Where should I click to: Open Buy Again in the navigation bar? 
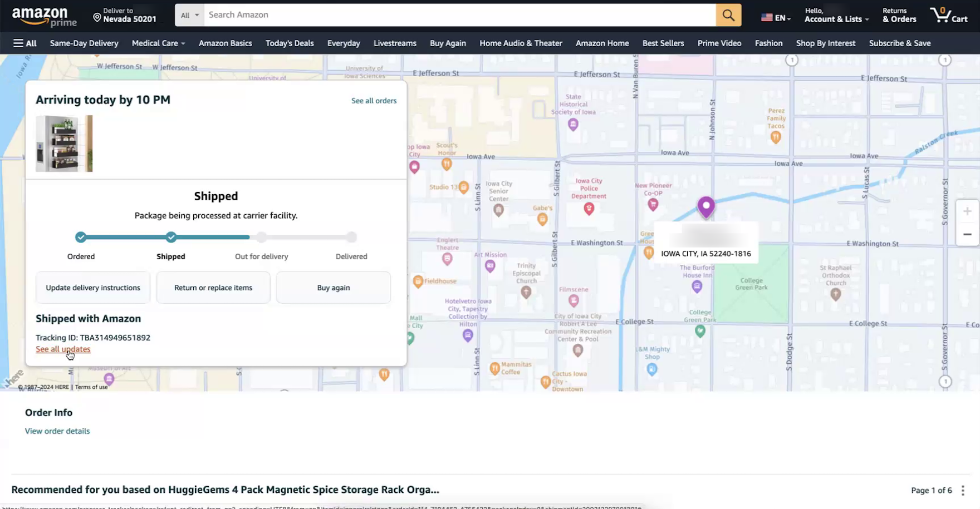click(x=448, y=43)
